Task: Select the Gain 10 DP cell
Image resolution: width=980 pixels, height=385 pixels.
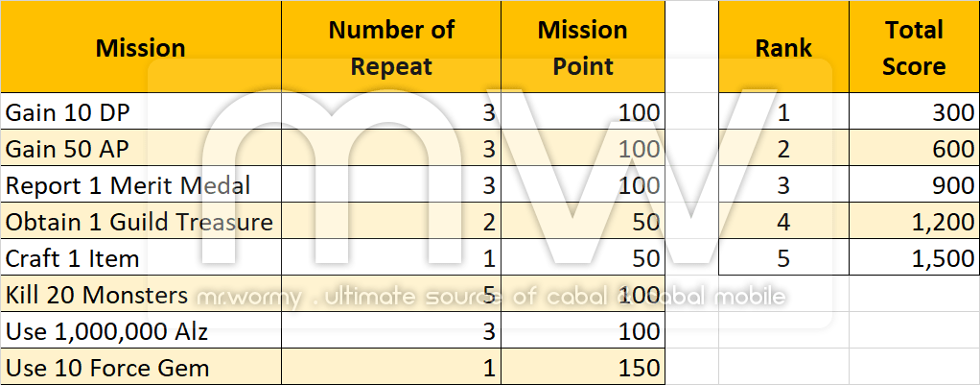Action: coord(141,112)
